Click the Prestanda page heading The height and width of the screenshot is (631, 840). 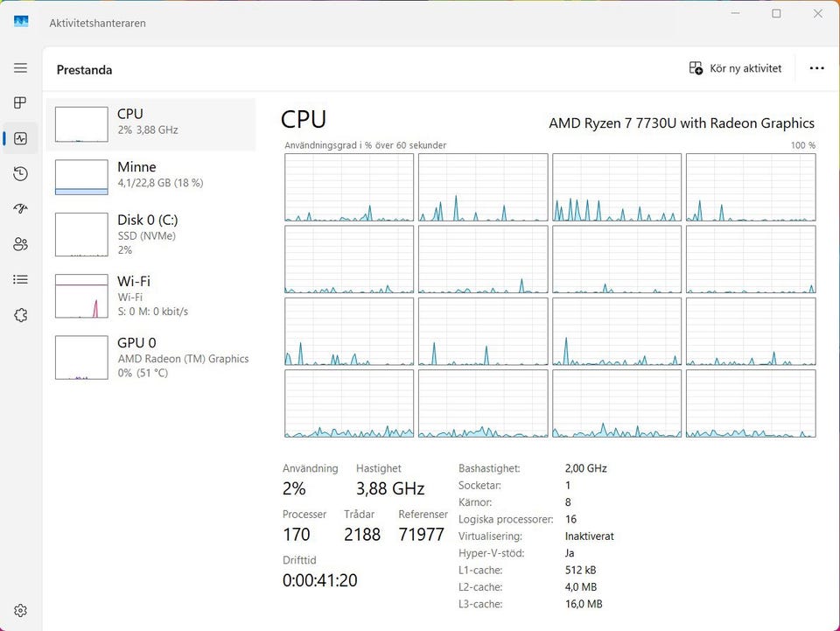point(84,70)
